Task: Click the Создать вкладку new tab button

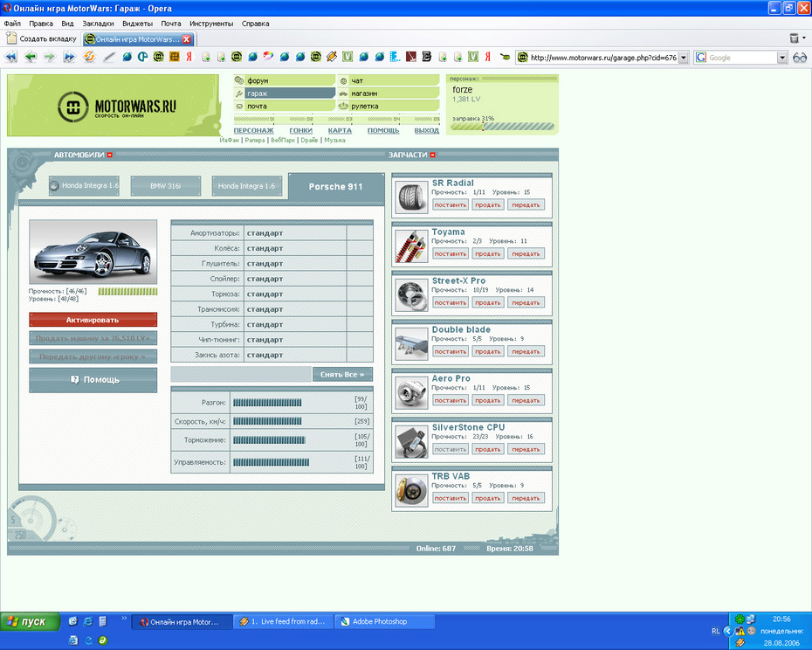Action: click(41, 38)
